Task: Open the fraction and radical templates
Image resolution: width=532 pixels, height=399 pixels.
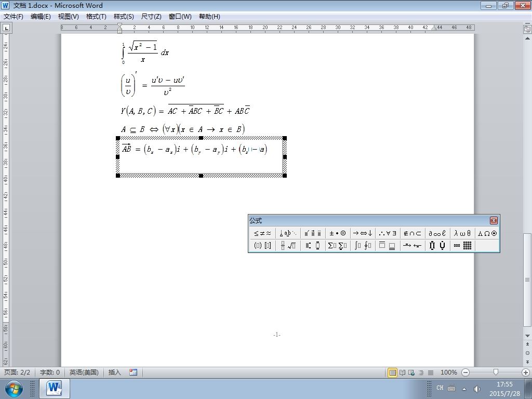Action: tap(288, 245)
